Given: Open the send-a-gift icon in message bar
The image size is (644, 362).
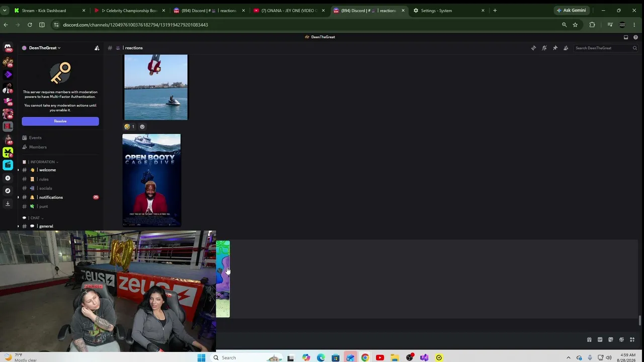Looking at the screenshot, I should click(x=589, y=340).
